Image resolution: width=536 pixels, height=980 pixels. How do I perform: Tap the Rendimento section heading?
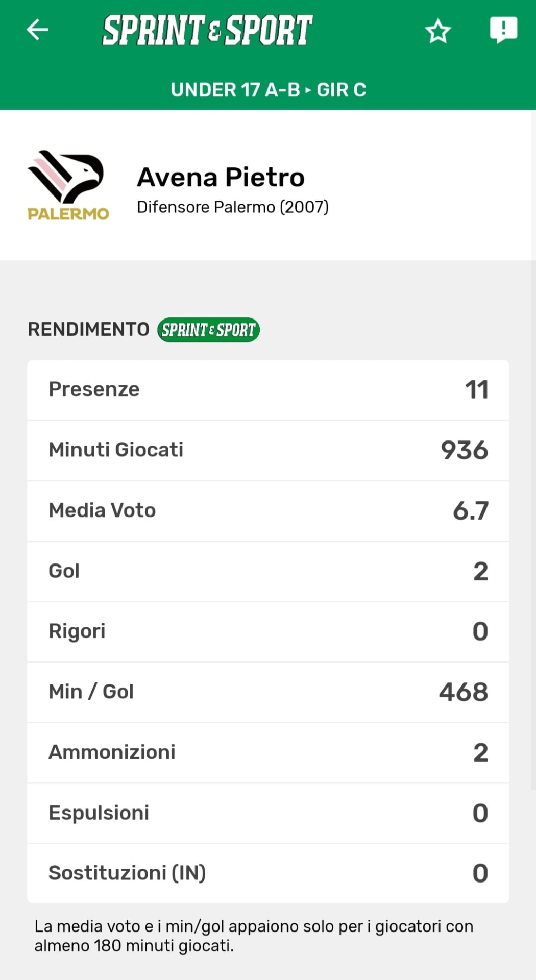pyautogui.click(x=88, y=330)
